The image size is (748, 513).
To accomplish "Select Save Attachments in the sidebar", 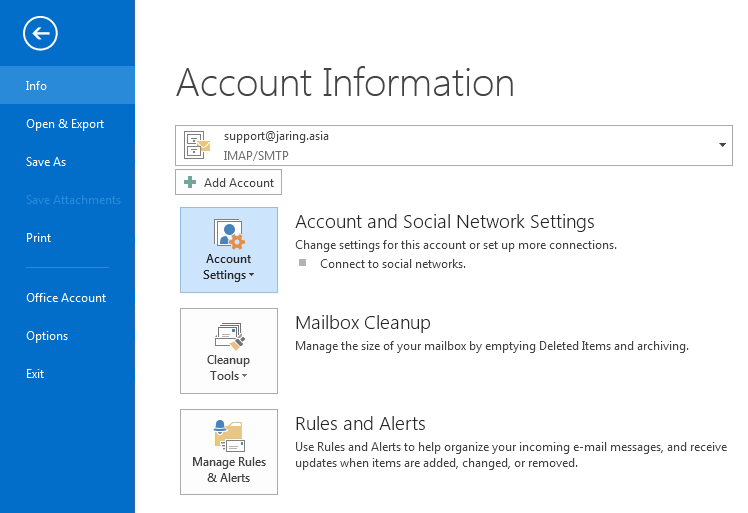I will 67,199.
